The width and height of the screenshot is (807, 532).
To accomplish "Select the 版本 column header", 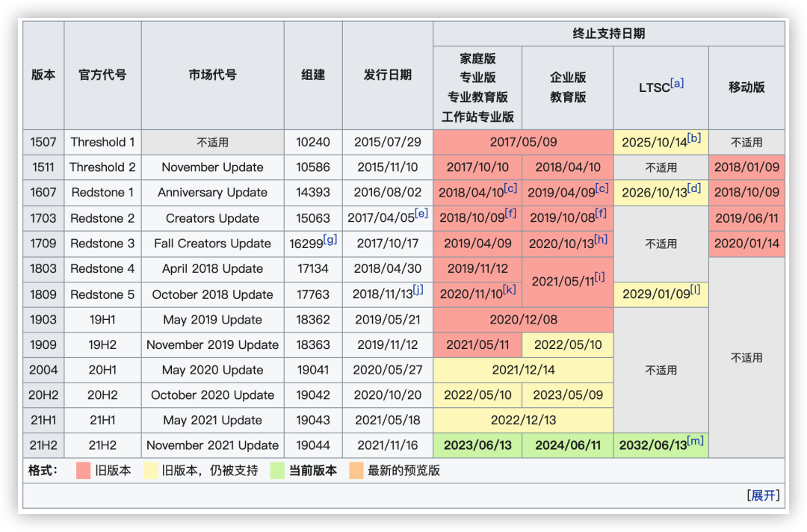I will (x=43, y=75).
